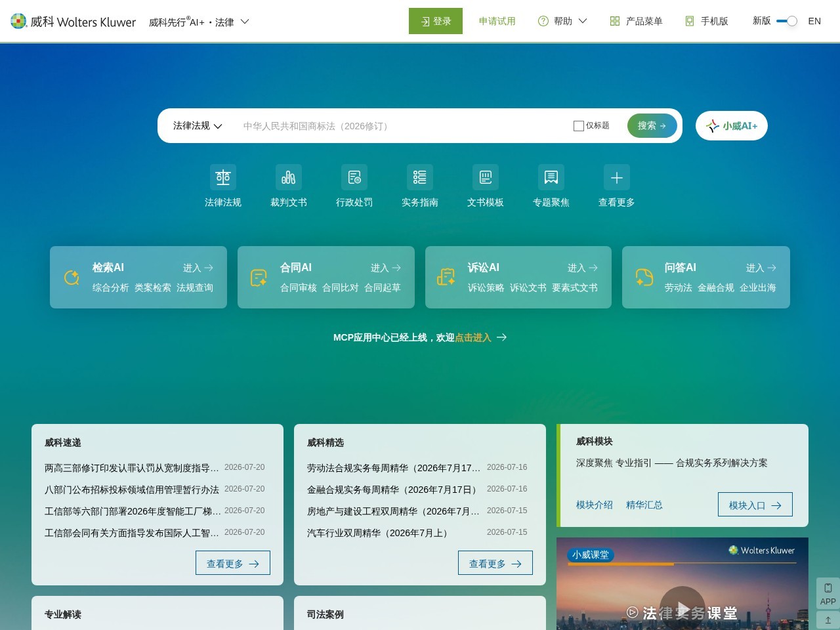Select 企业出海 in 问答AI card
The image size is (840, 630).
click(x=758, y=287)
